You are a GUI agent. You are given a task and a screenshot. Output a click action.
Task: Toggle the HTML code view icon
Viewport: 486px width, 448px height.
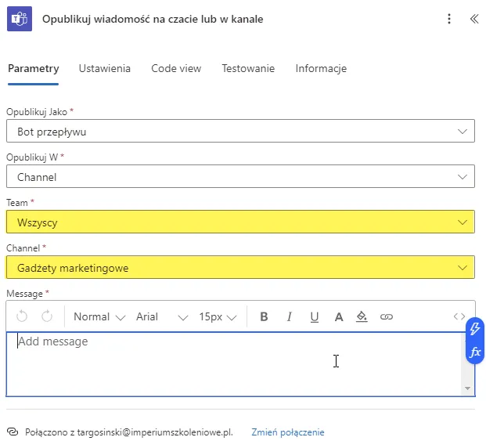point(459,316)
